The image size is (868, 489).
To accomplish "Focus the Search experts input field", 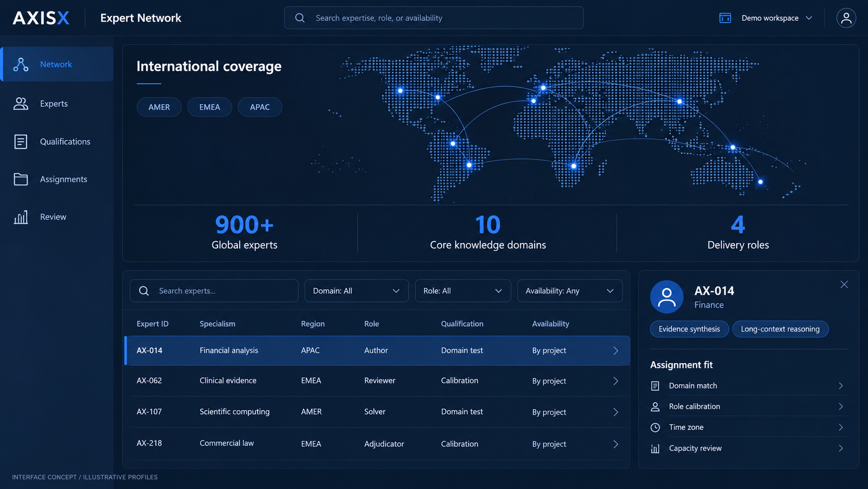I will 214,291.
